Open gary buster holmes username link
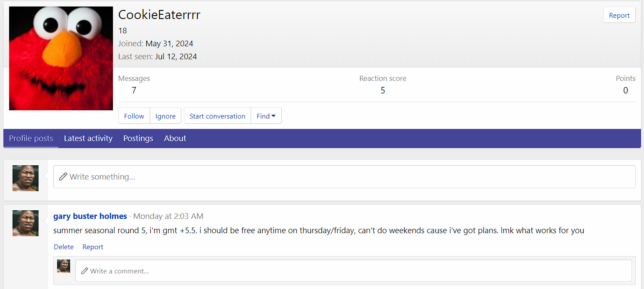644x289 pixels. pyautogui.click(x=90, y=216)
